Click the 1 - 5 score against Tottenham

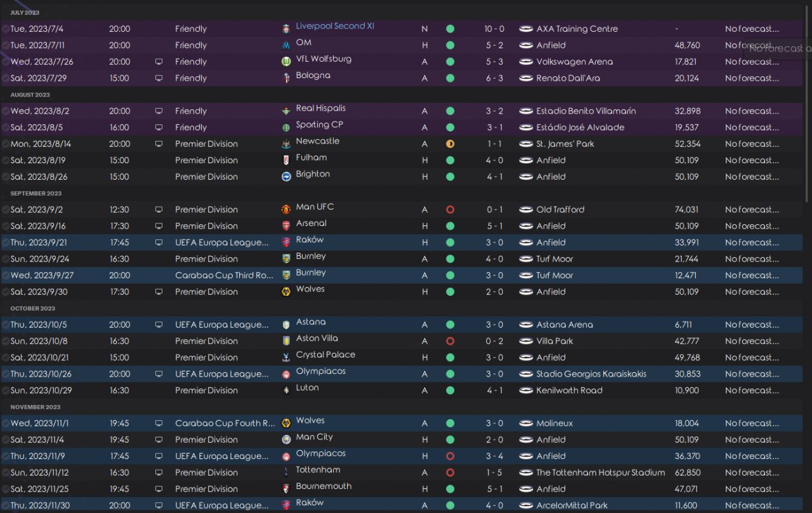tap(494, 472)
